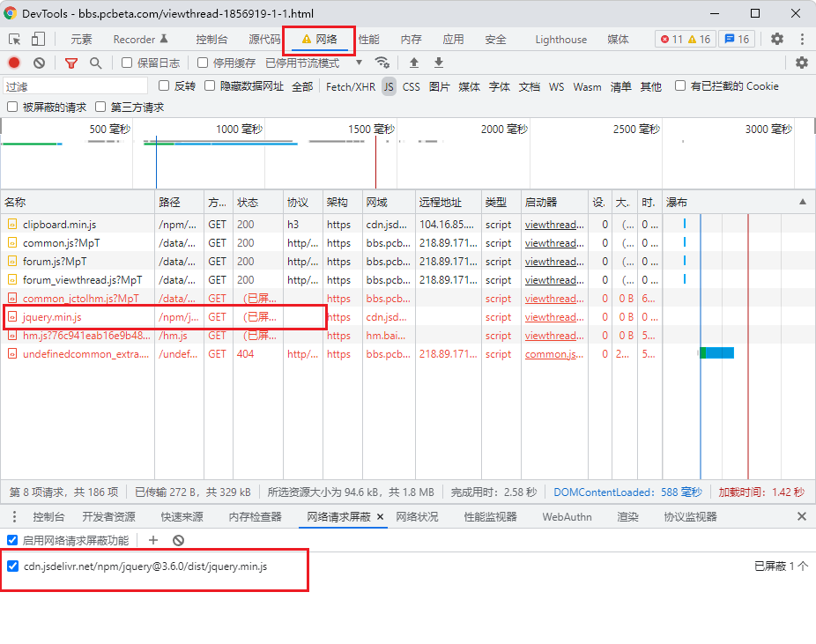The width and height of the screenshot is (816, 644).
Task: Select the CSS type filter
Action: 412,86
